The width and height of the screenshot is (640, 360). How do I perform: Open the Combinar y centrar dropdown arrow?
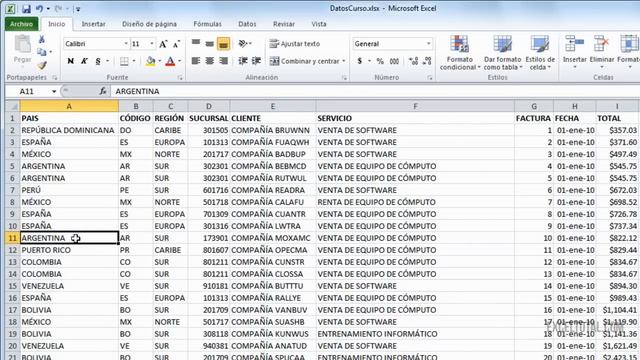[x=344, y=61]
